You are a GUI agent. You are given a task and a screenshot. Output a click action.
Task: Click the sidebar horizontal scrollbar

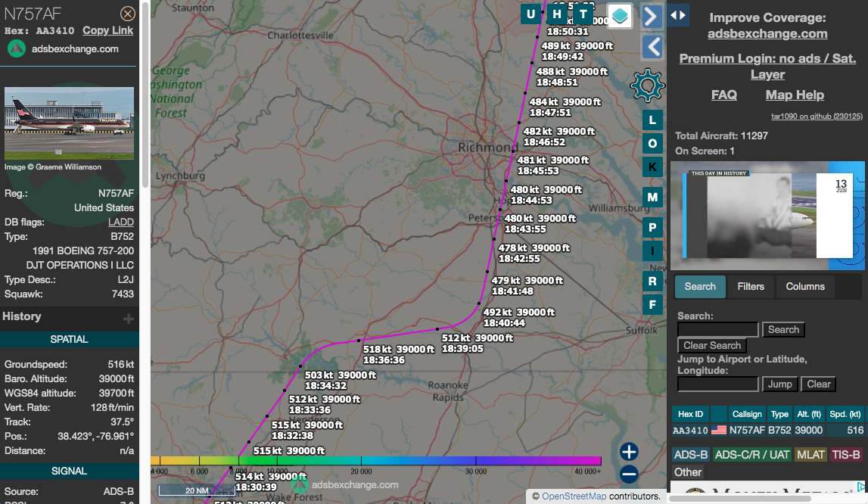pyautogui.click(x=739, y=499)
